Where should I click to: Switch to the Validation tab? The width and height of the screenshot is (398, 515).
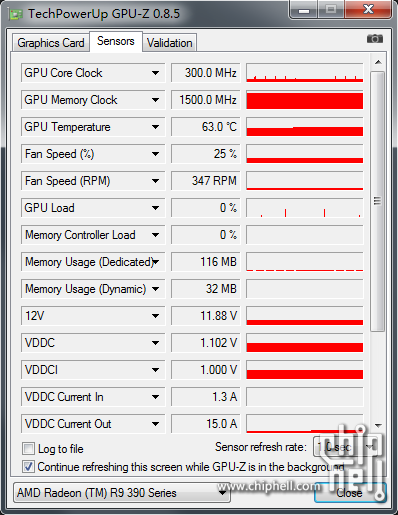[x=170, y=43]
